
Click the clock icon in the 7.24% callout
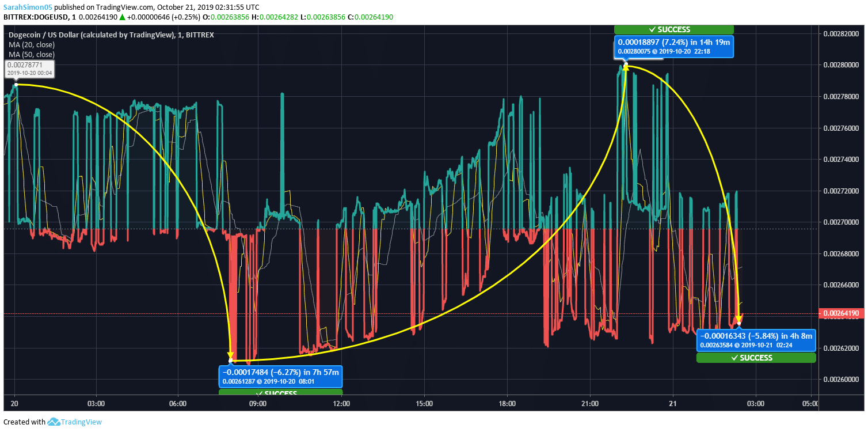tap(655, 51)
